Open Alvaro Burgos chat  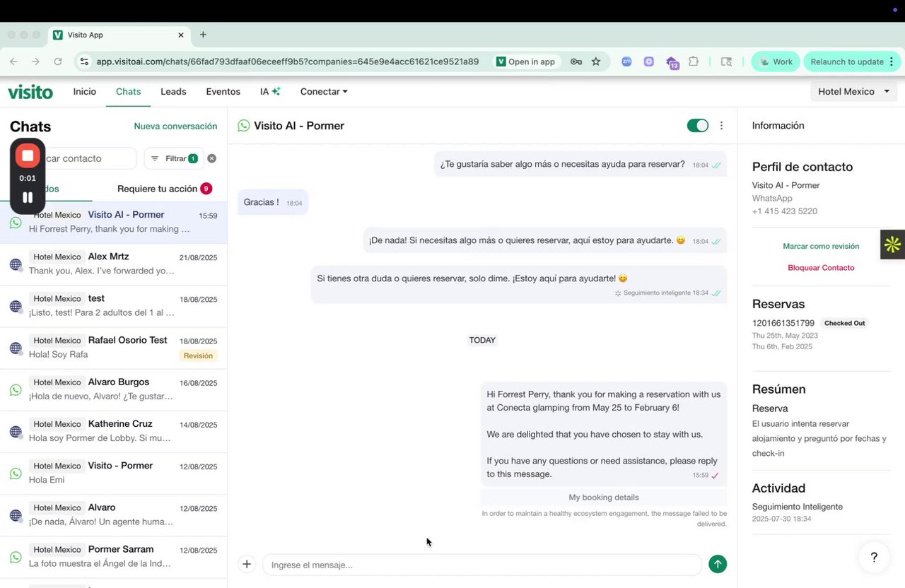pyautogui.click(x=113, y=389)
